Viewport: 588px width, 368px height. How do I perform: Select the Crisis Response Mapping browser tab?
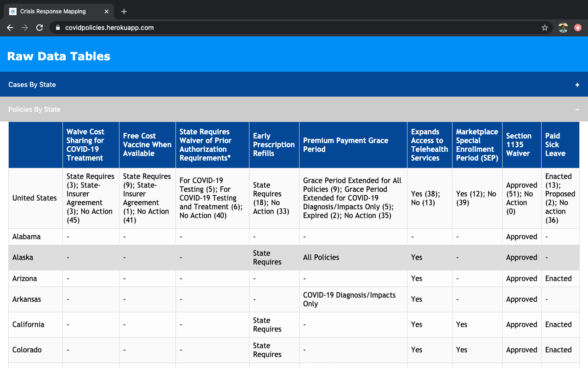[x=60, y=11]
